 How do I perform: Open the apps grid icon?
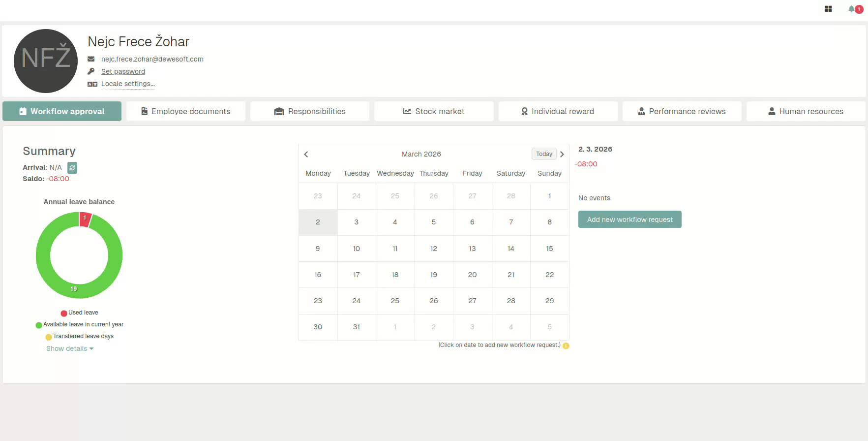(x=828, y=9)
